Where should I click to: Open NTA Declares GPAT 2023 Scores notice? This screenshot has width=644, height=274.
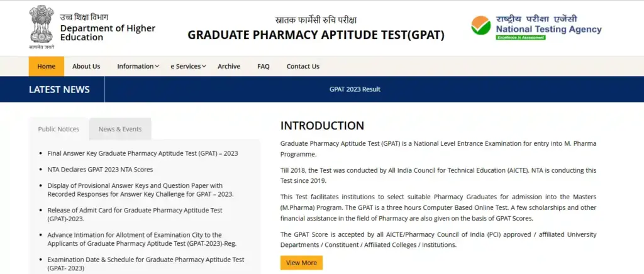tap(100, 169)
